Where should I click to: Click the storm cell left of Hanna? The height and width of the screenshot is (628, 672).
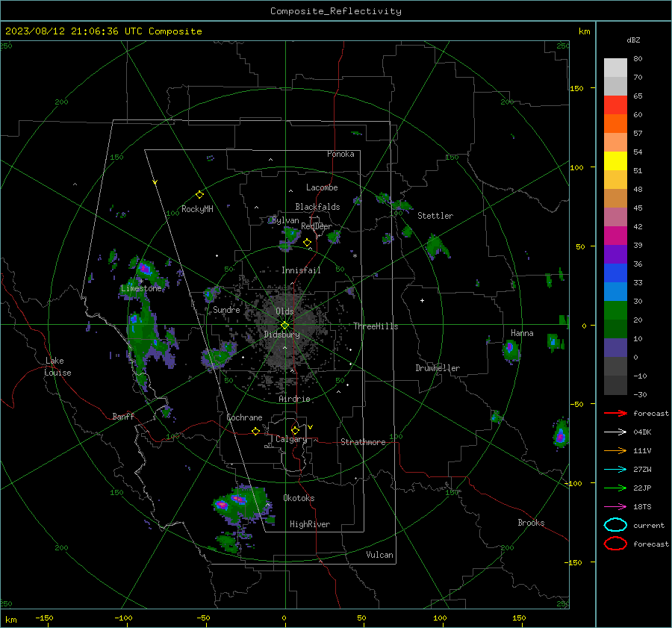click(511, 349)
